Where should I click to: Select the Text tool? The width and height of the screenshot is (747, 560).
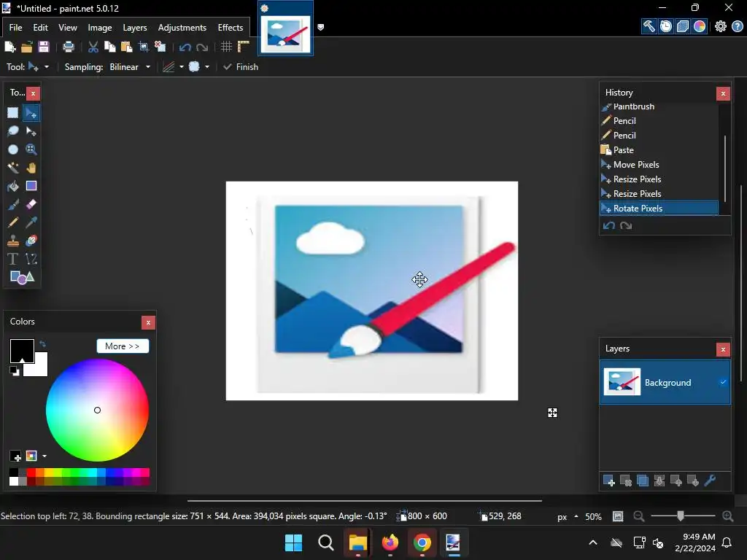pos(13,259)
